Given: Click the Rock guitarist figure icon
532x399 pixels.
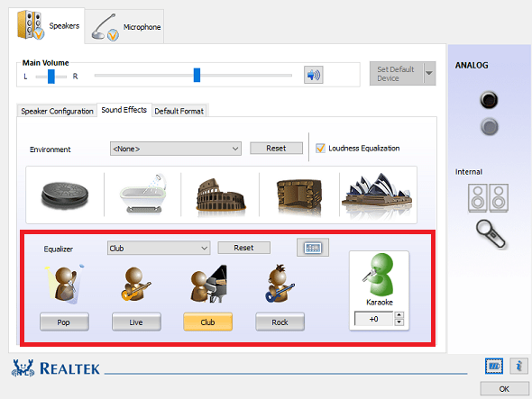Looking at the screenshot, I should pyautogui.click(x=280, y=284).
